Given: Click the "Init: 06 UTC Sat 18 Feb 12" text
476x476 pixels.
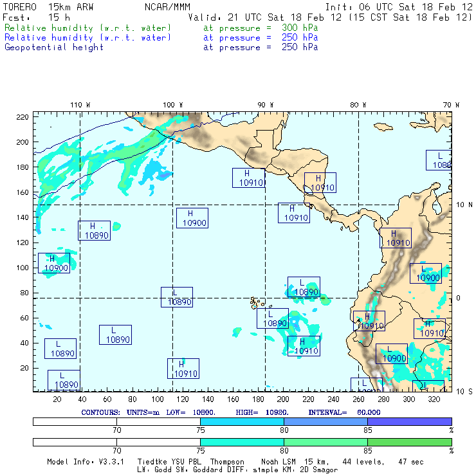Looking at the screenshot, I should tap(399, 7).
